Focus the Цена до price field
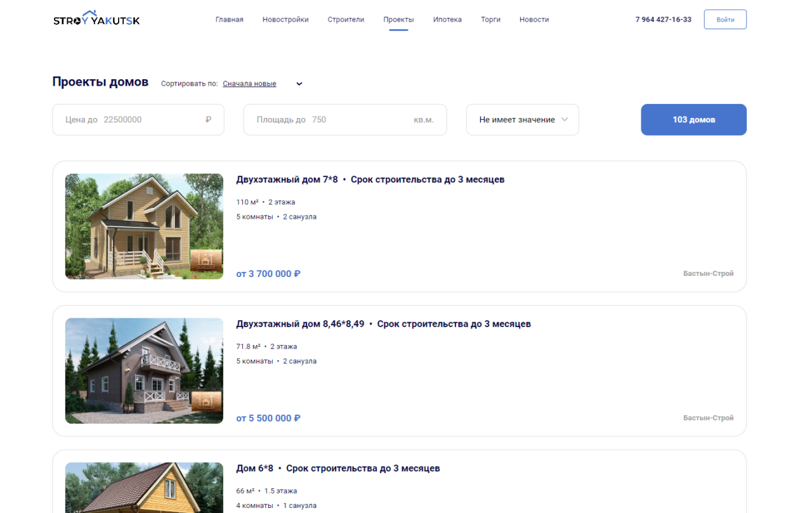The image size is (812, 513). [x=138, y=120]
